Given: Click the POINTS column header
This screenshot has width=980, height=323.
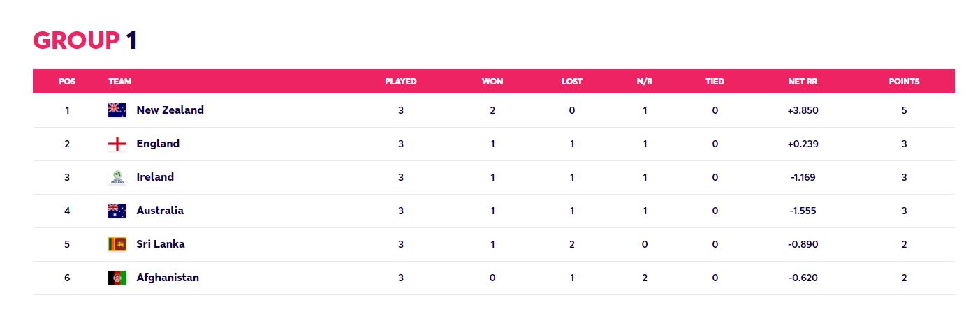Looking at the screenshot, I should click(904, 82).
